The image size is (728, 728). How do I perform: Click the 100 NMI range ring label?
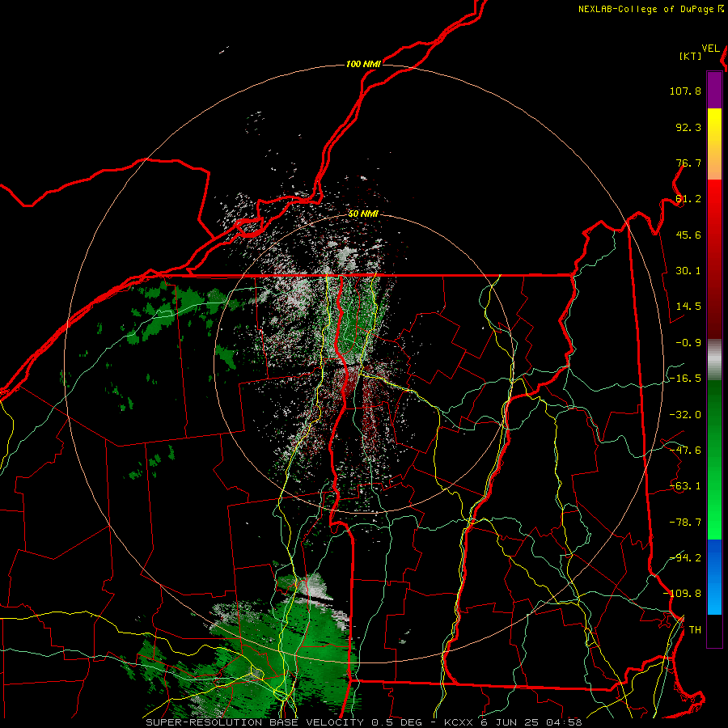(363, 64)
